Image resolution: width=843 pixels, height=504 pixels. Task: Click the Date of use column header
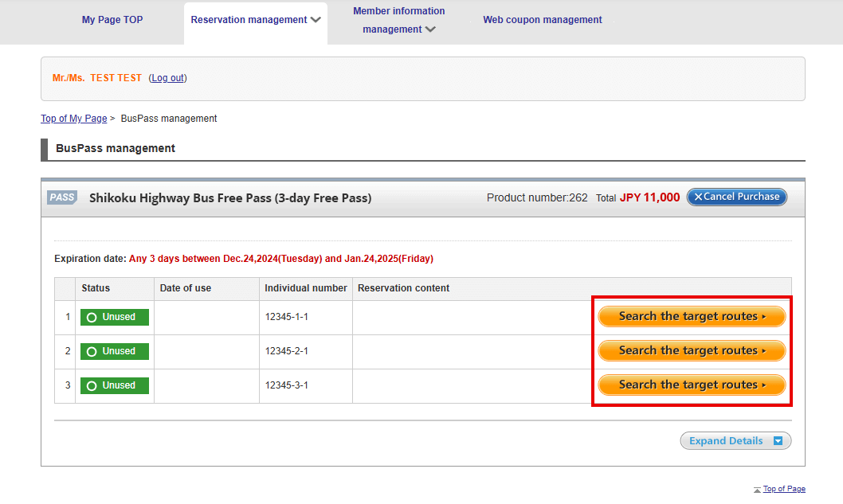(186, 288)
